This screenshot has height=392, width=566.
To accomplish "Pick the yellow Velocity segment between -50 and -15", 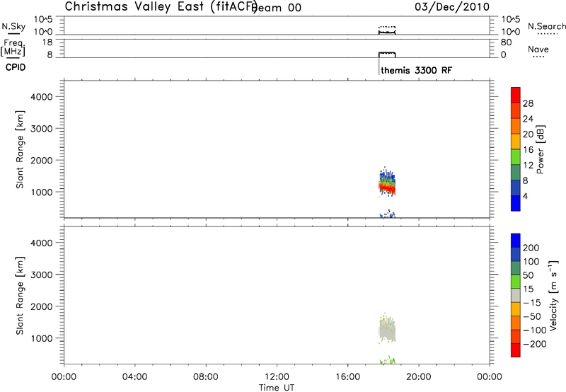I will (516, 309).
